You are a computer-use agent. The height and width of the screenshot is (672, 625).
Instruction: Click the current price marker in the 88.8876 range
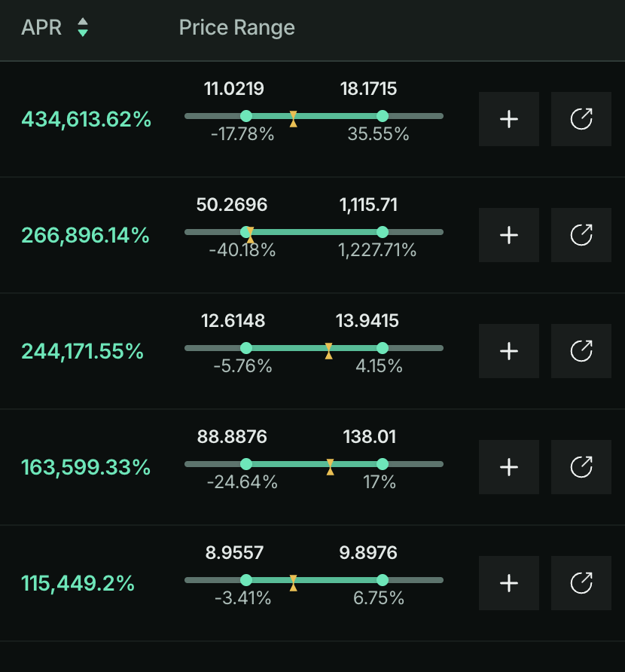(x=331, y=467)
